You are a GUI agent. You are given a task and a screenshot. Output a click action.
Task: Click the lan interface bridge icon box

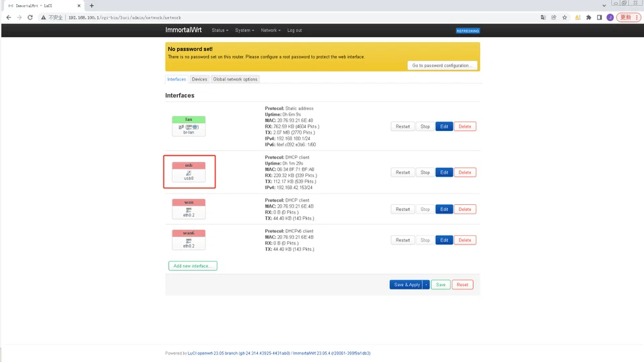coord(189,126)
